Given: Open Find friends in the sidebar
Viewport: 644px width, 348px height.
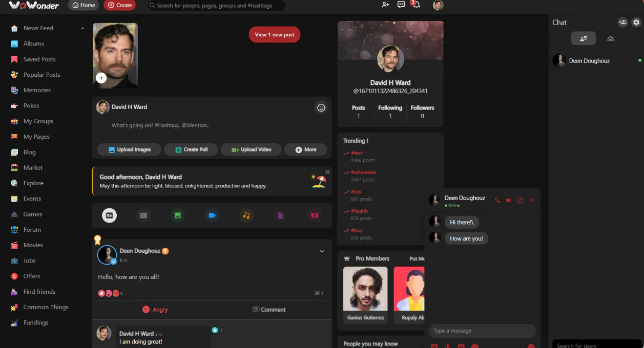Looking at the screenshot, I should pyautogui.click(x=39, y=292).
